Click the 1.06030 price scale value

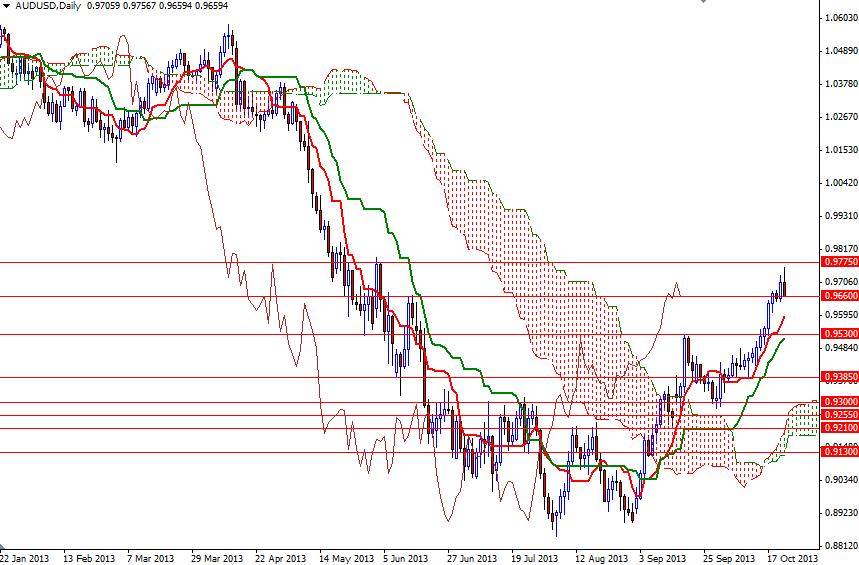coord(841,18)
